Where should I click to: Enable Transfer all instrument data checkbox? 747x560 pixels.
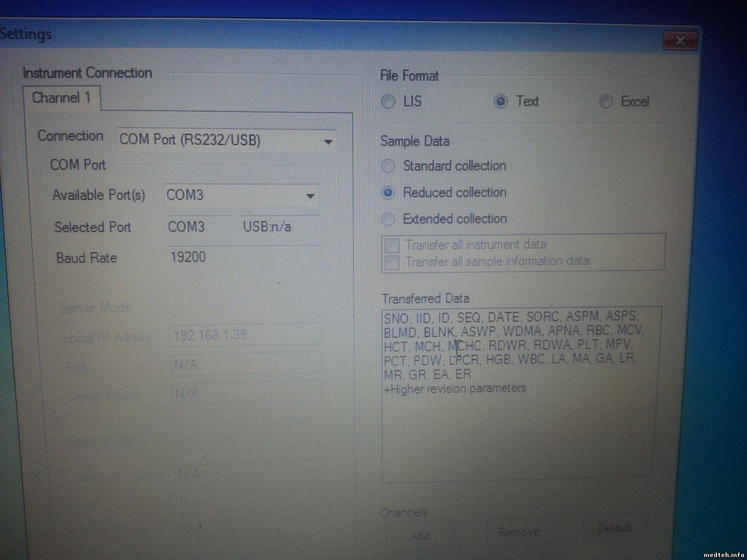392,245
